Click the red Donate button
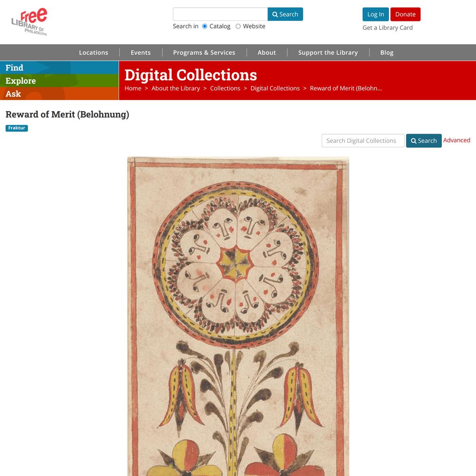 pyautogui.click(x=405, y=14)
